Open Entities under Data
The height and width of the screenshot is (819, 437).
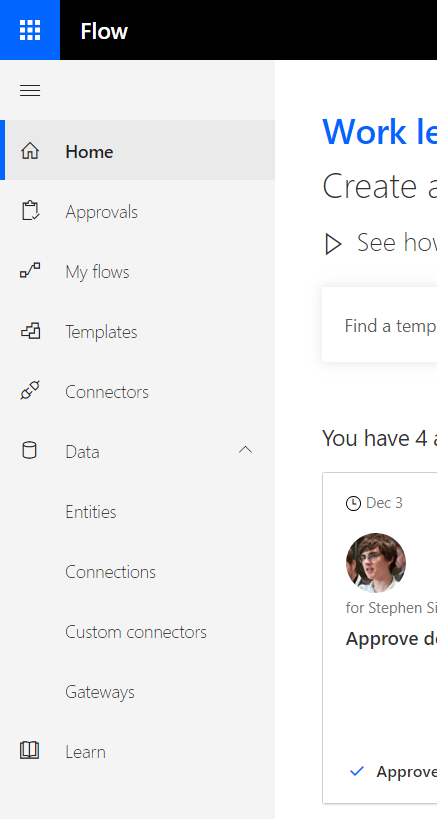coord(91,512)
